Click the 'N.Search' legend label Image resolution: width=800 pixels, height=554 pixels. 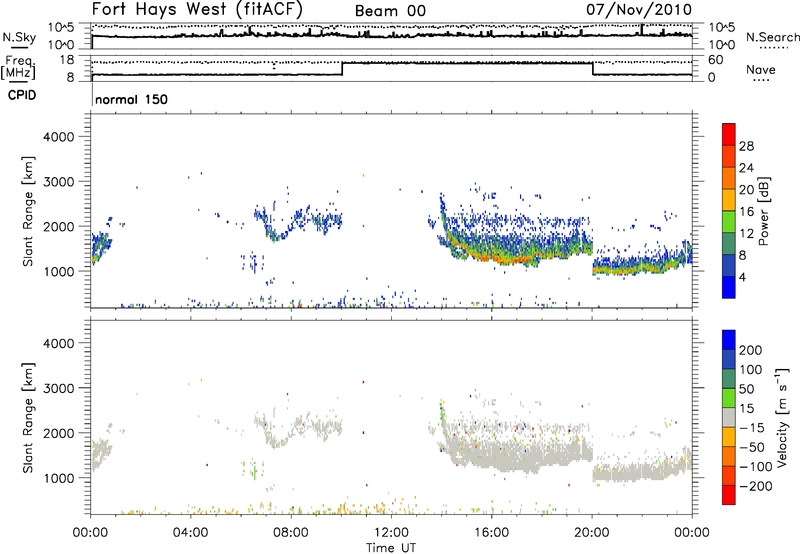click(x=772, y=37)
